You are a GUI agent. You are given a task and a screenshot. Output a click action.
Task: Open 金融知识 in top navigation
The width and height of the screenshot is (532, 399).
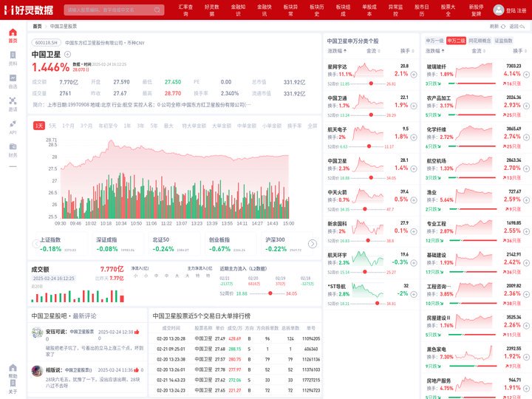tap(238, 10)
